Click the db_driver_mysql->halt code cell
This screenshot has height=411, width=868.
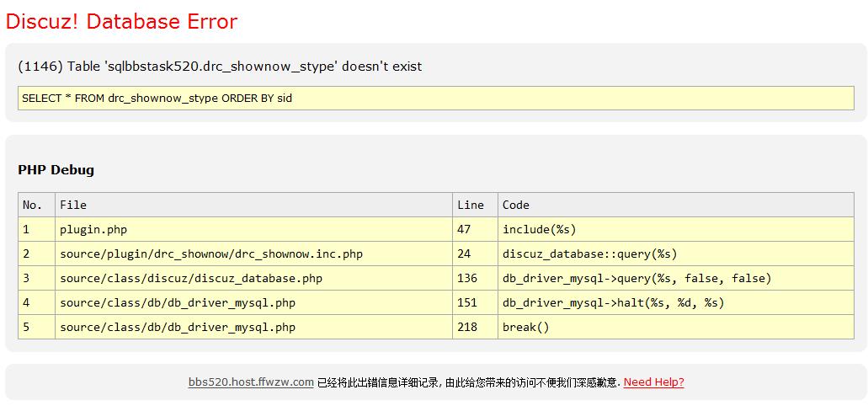(x=613, y=302)
